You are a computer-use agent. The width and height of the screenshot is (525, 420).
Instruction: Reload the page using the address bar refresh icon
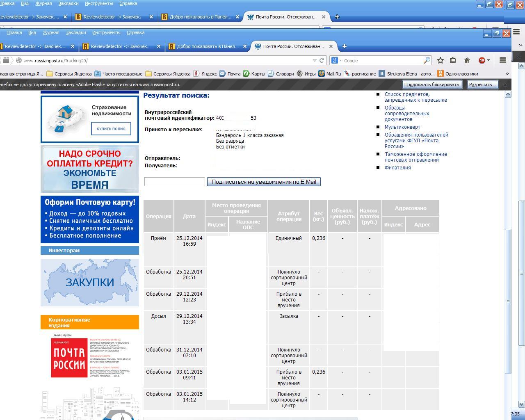click(x=322, y=60)
